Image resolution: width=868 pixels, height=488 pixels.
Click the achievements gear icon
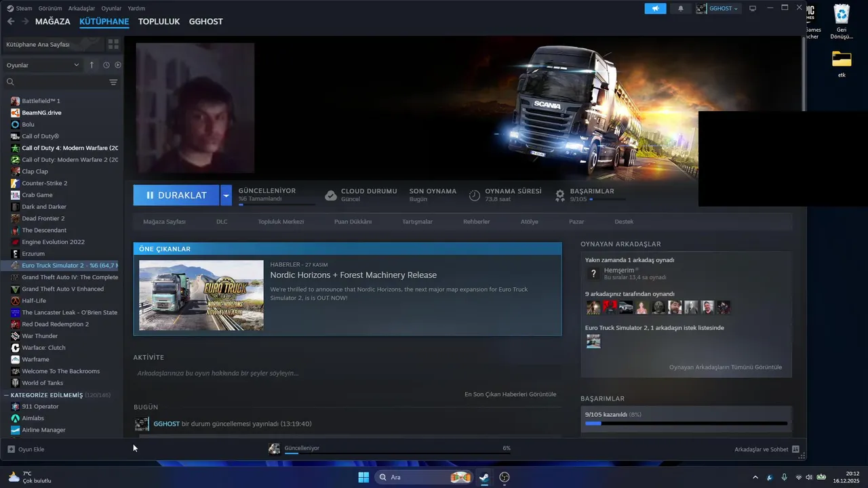(560, 195)
